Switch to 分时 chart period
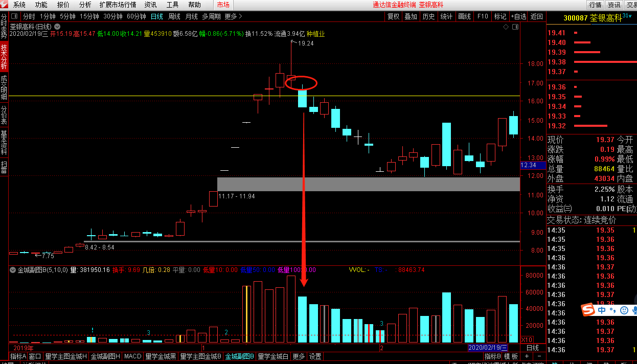637x364 pixels. coord(29,16)
